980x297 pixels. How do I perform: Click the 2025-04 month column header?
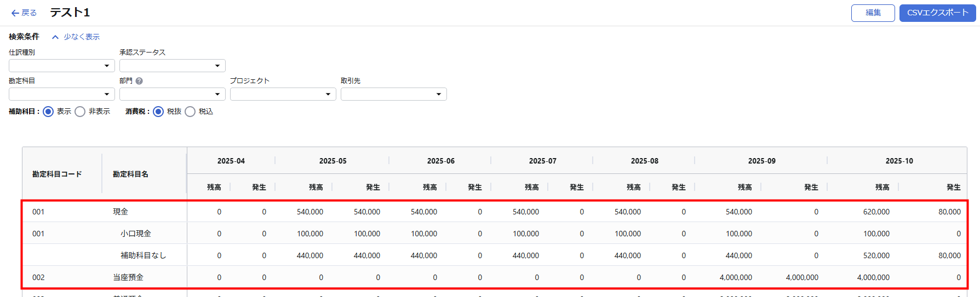(231, 161)
